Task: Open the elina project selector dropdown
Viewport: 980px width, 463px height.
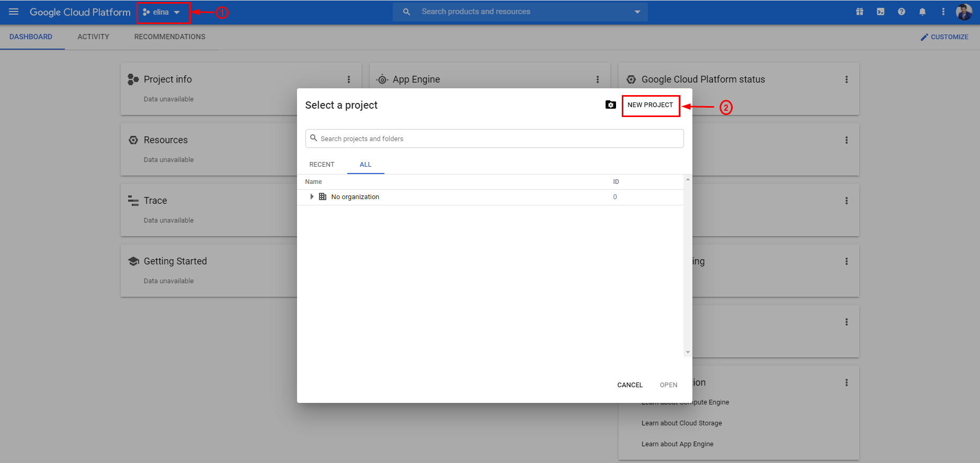Action: (x=162, y=12)
